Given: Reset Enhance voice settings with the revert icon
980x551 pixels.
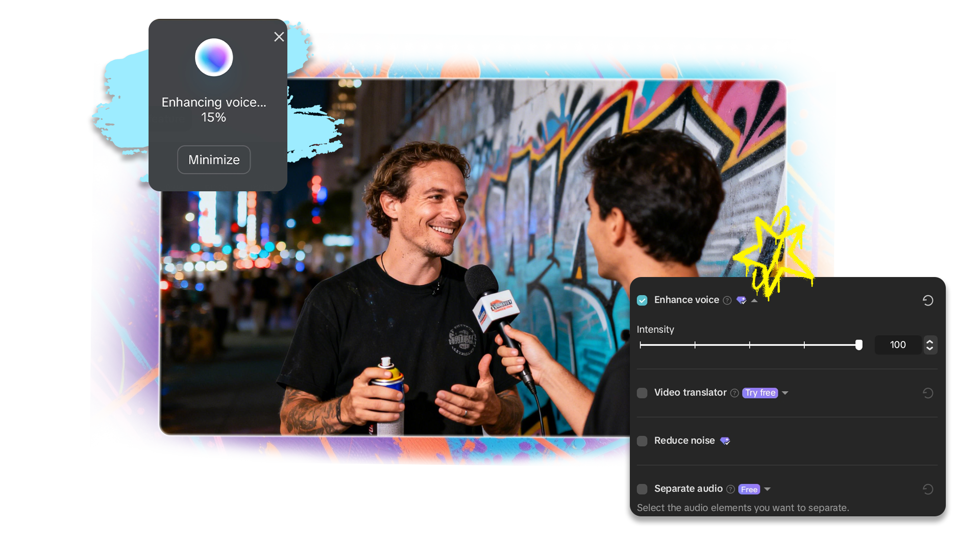Looking at the screenshot, I should coord(928,300).
